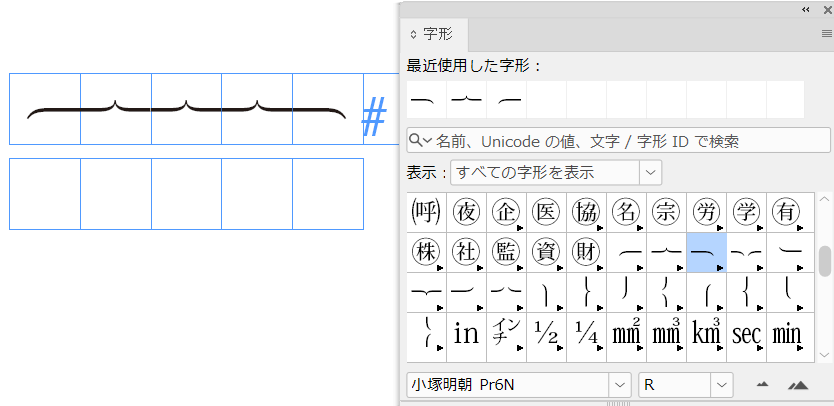This screenshot has width=834, height=406.
Task: Zoom in glyph grid with large mountains icon
Action: pos(797,384)
